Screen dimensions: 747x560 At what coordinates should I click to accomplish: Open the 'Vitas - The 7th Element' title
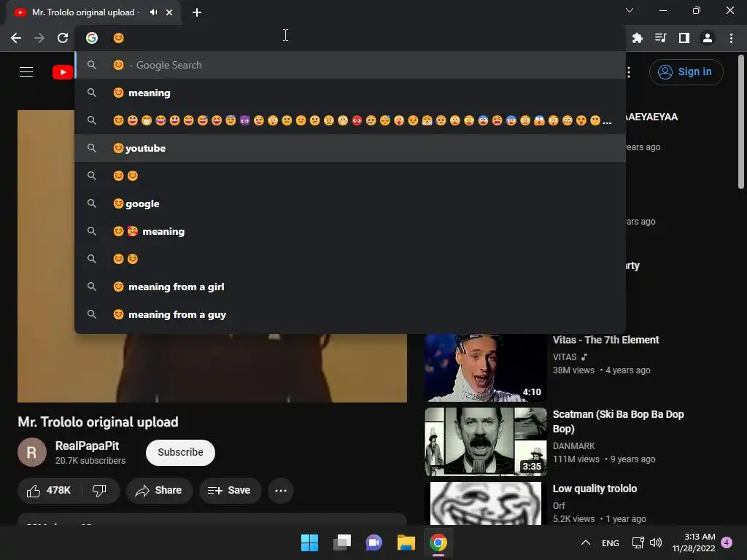(605, 340)
